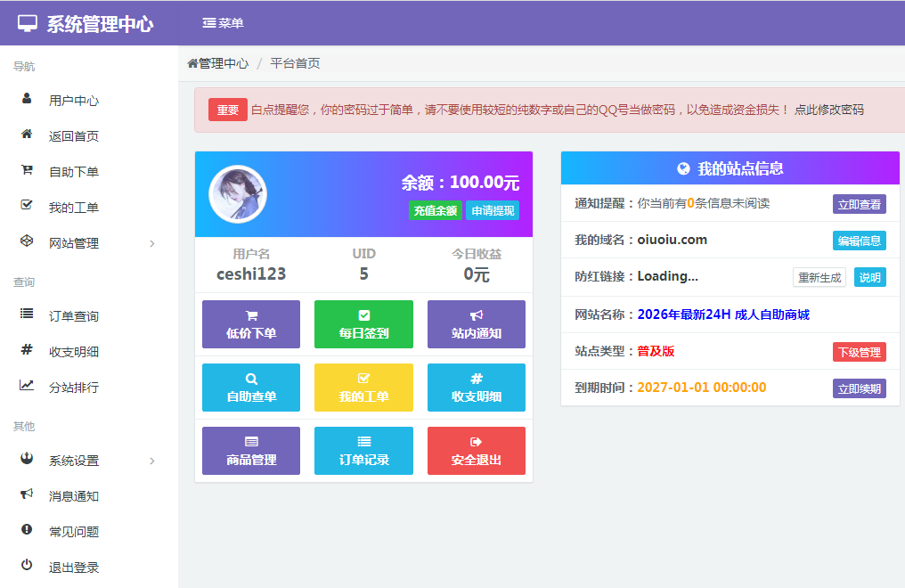The width and height of the screenshot is (905, 588).
Task: Click the 申请提现 button
Action: [493, 211]
